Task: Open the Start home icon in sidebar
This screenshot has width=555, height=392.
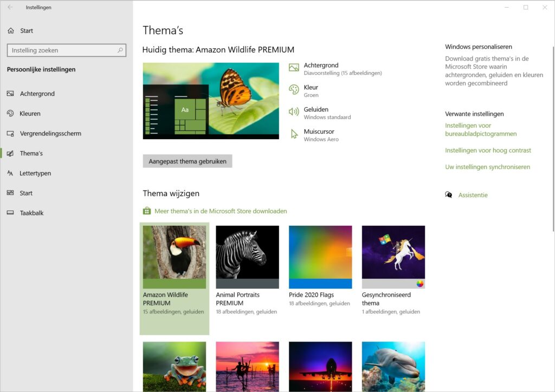Action: (11, 31)
